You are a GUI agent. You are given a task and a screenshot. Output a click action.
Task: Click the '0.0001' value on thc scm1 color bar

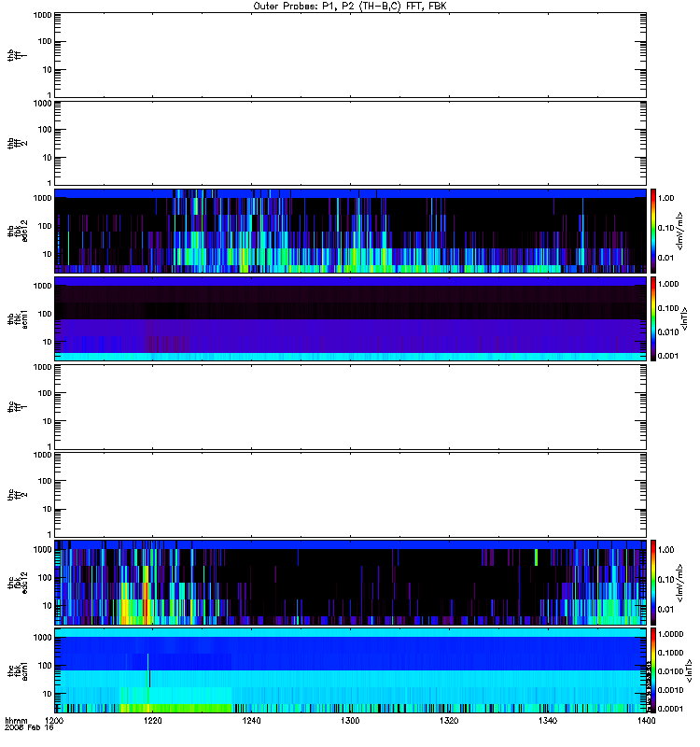click(x=670, y=709)
